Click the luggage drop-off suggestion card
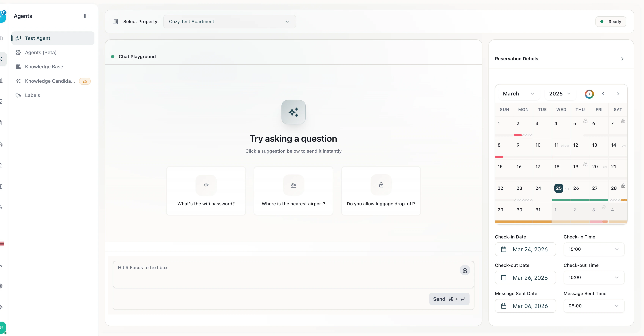The width and height of the screenshot is (644, 336). coord(381,191)
